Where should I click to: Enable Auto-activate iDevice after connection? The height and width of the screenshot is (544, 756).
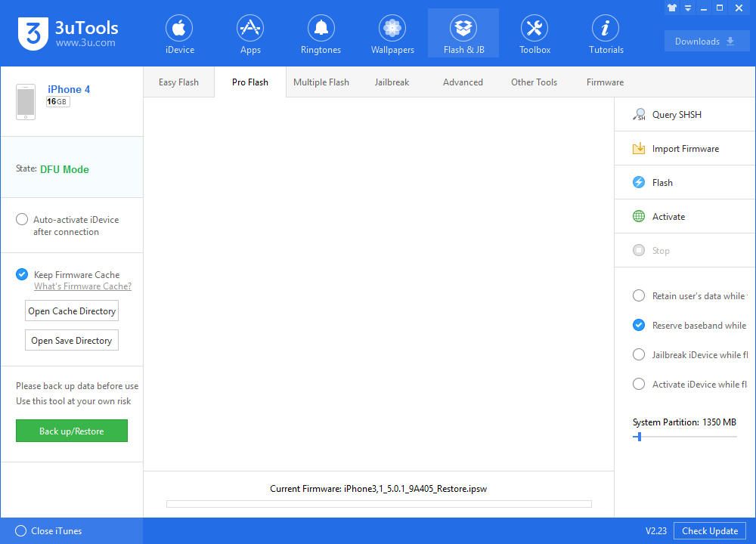22,219
